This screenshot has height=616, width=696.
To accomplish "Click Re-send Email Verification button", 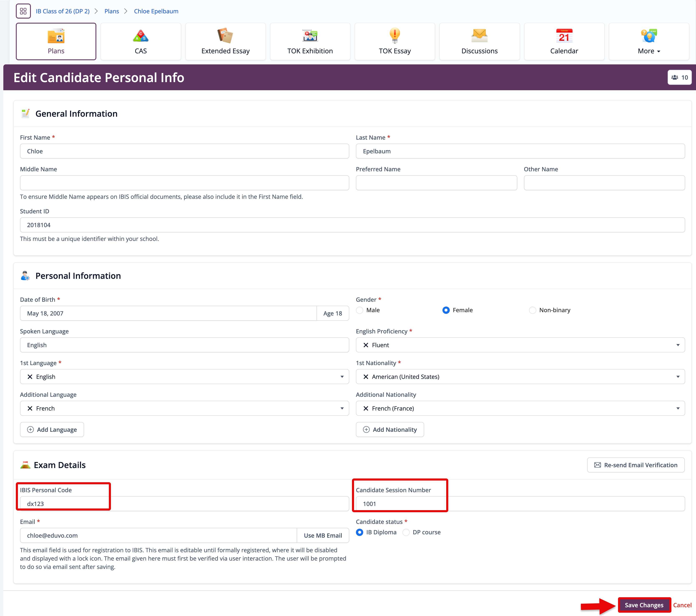I will 635,465.
